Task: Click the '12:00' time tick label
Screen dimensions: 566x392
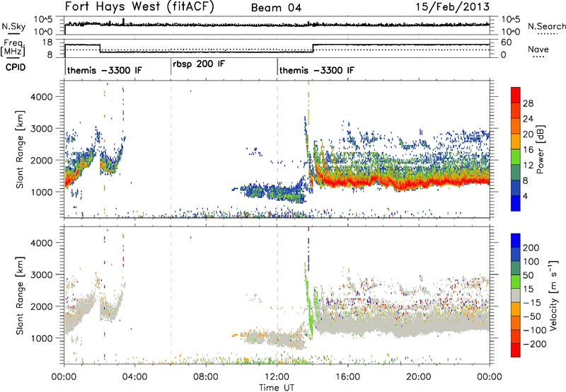Action: coord(277,377)
